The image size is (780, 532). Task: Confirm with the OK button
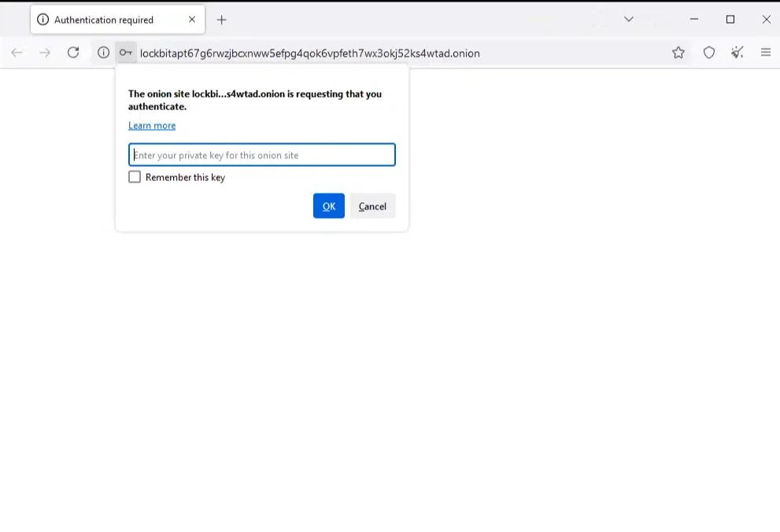pyautogui.click(x=329, y=206)
